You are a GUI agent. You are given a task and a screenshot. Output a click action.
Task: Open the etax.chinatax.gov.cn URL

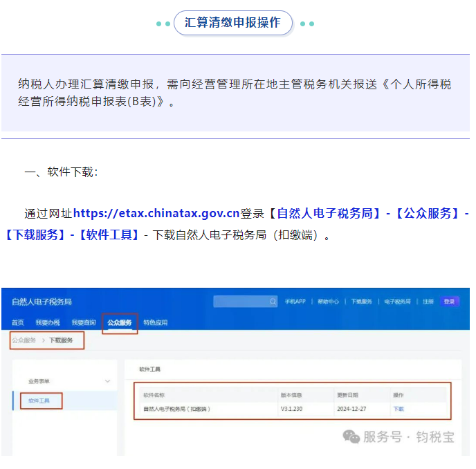point(156,213)
